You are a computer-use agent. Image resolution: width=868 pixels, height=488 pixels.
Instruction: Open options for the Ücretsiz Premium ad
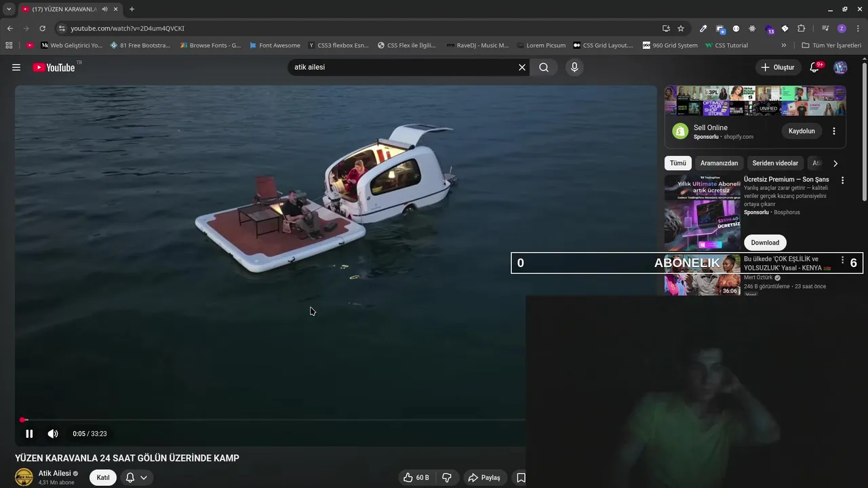pyautogui.click(x=843, y=180)
